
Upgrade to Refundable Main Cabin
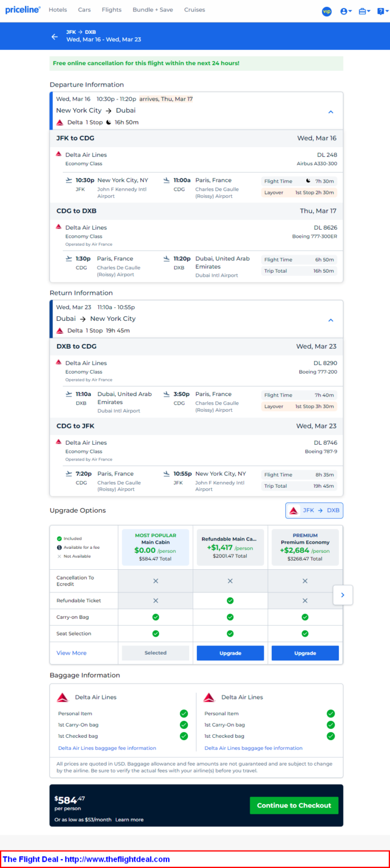tap(230, 653)
